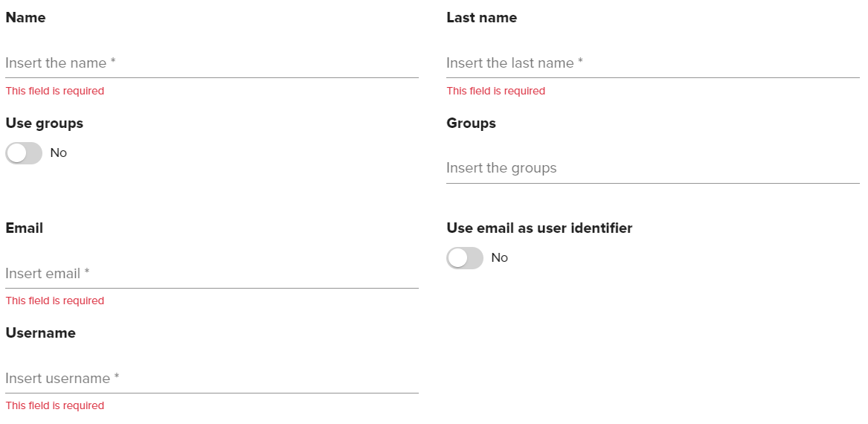Select the 'Insert email' text field
The image size is (868, 424).
[211, 274]
